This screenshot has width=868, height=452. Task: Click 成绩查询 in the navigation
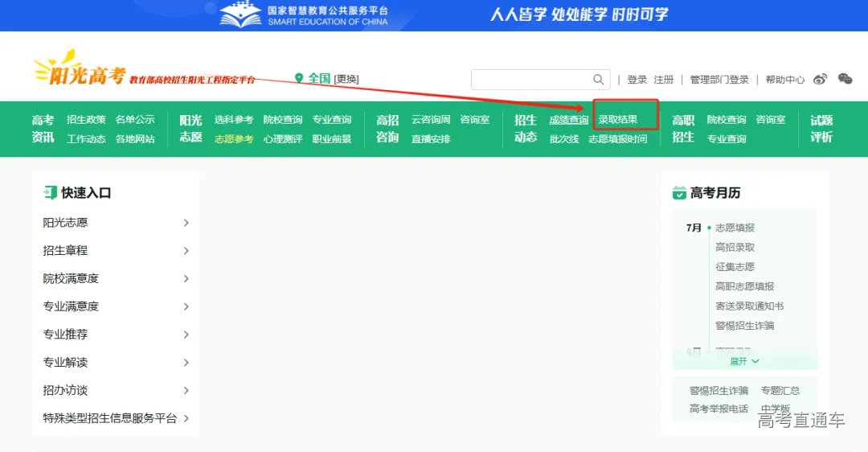pos(568,120)
